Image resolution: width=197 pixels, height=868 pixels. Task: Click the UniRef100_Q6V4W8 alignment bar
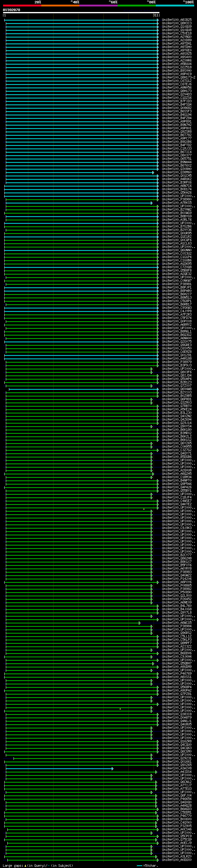(x=84, y=389)
